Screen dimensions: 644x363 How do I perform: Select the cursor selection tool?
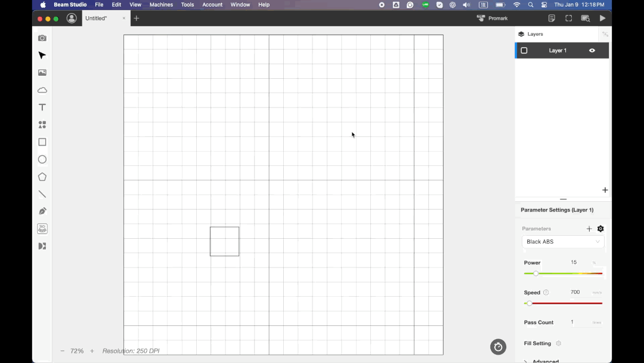click(x=42, y=56)
